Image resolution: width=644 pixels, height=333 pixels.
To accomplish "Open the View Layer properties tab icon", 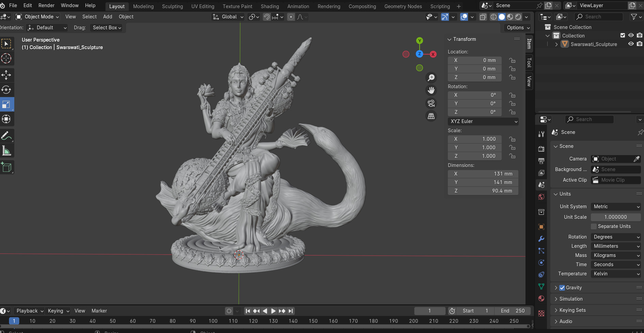I will pyautogui.click(x=541, y=173).
